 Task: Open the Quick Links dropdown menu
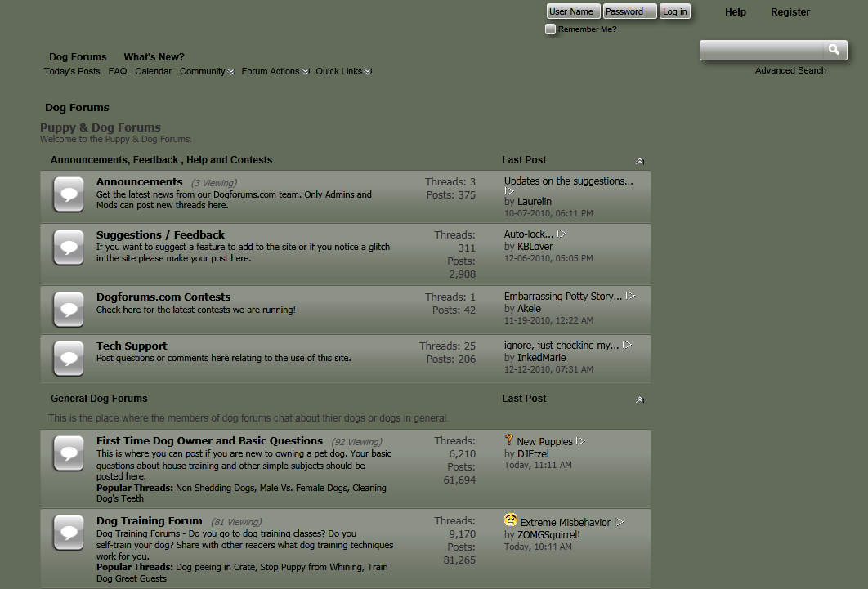tap(344, 71)
